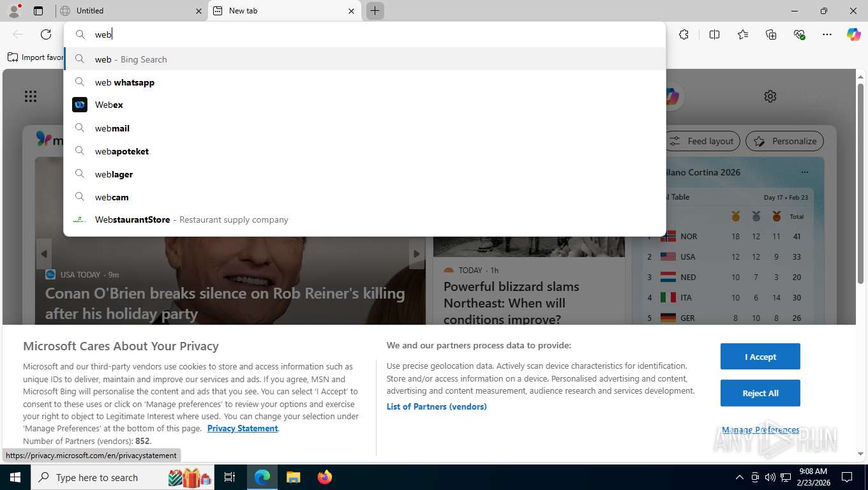
Task: Open List of Partners (vendors) link
Action: click(437, 406)
